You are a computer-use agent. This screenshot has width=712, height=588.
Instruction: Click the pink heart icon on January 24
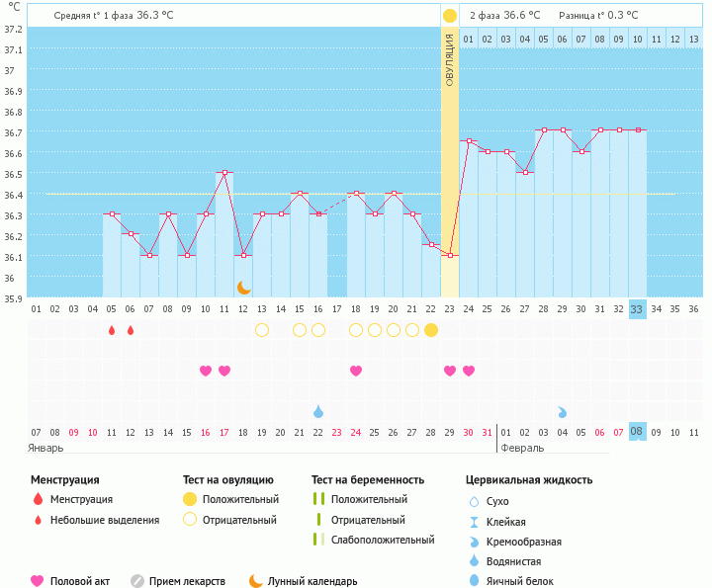click(x=356, y=371)
